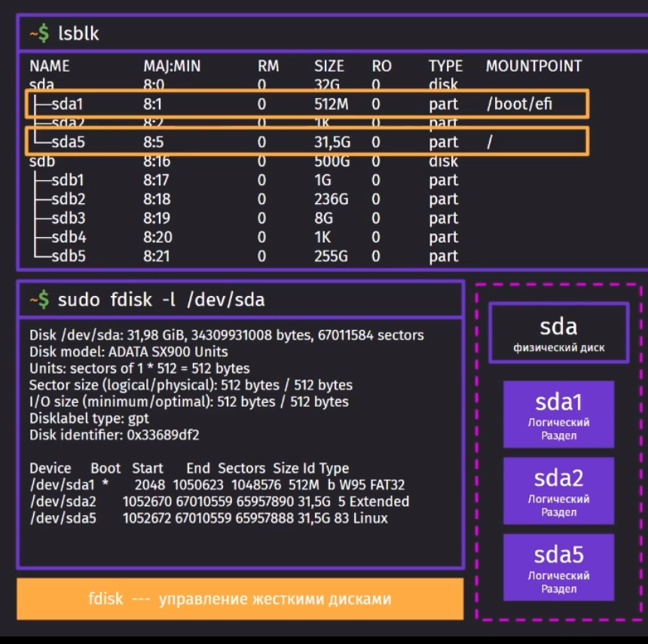Select the 'Disk /dev/sda: 31,98 GiB' line

pyautogui.click(x=227, y=335)
